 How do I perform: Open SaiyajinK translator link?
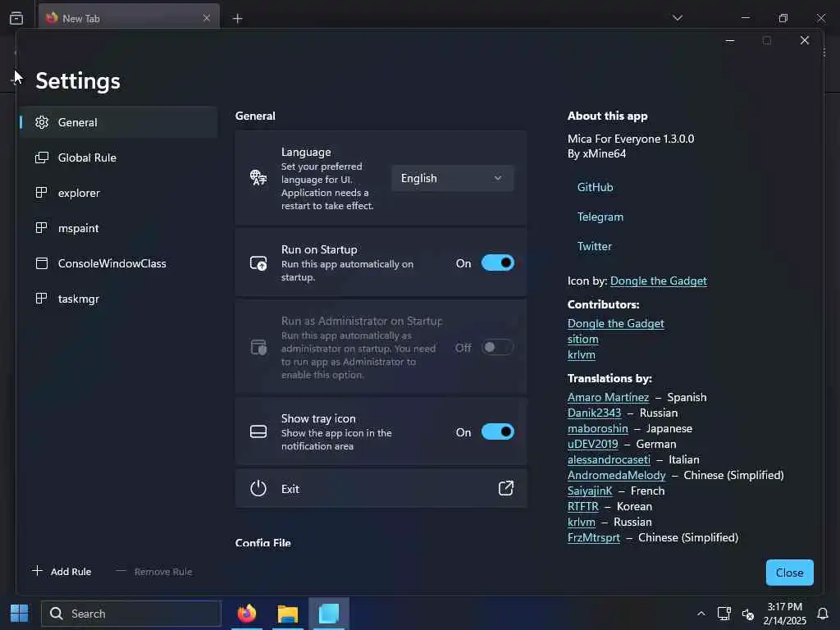[590, 491]
